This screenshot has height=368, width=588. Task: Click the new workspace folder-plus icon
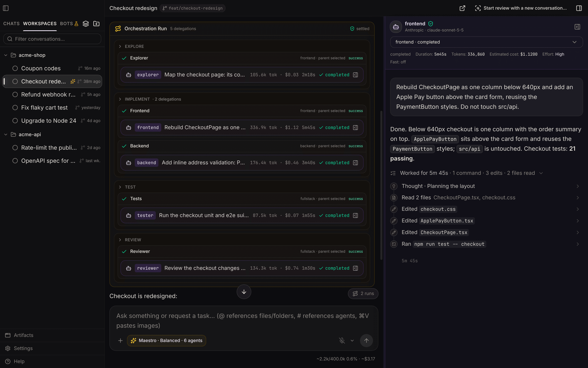[96, 24]
